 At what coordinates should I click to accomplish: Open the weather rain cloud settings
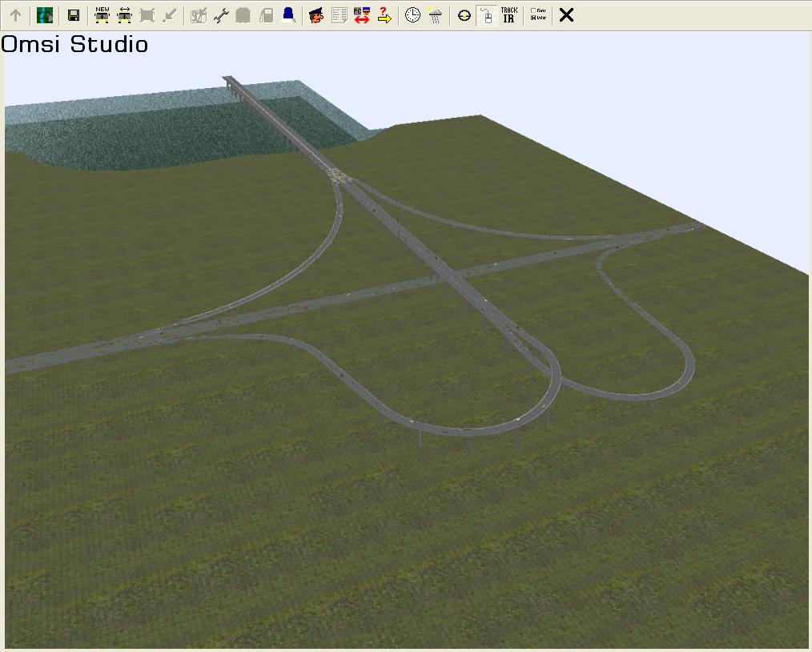(x=435, y=15)
